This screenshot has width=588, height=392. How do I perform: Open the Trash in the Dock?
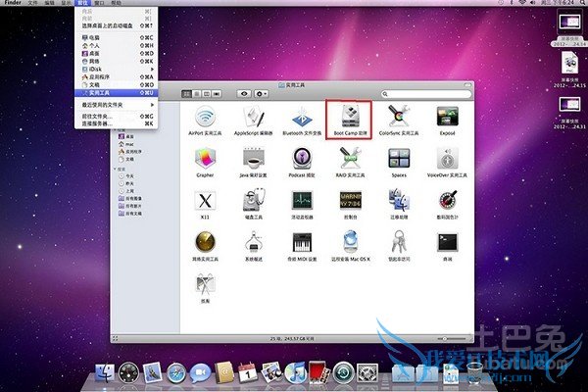tap(474, 372)
